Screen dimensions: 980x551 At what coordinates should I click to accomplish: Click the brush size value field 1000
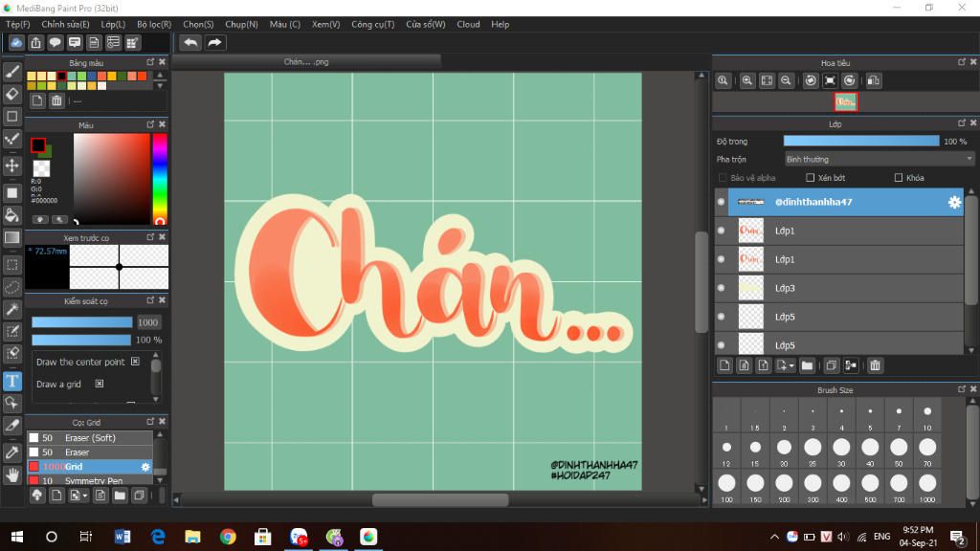148,322
